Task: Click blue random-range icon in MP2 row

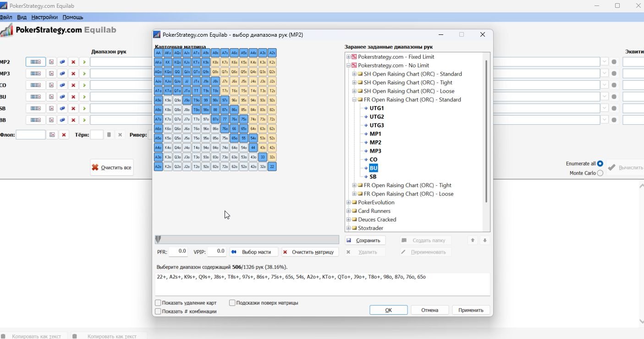Action: pos(62,62)
